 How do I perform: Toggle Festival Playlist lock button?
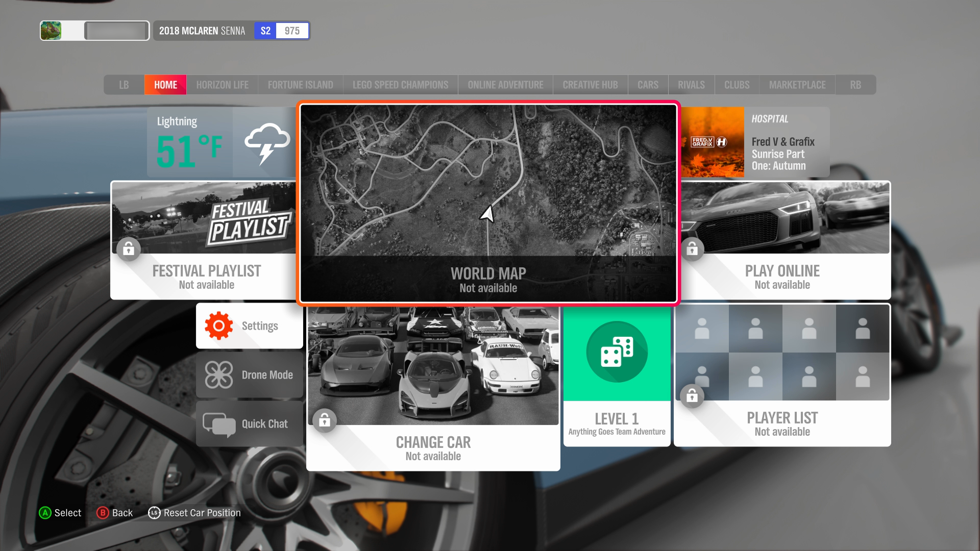pyautogui.click(x=129, y=249)
